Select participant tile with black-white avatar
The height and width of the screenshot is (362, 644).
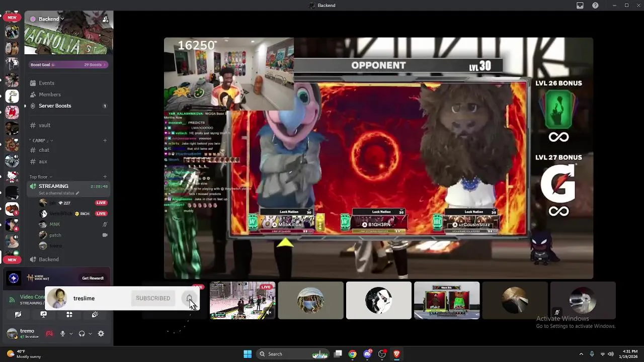pos(378,300)
